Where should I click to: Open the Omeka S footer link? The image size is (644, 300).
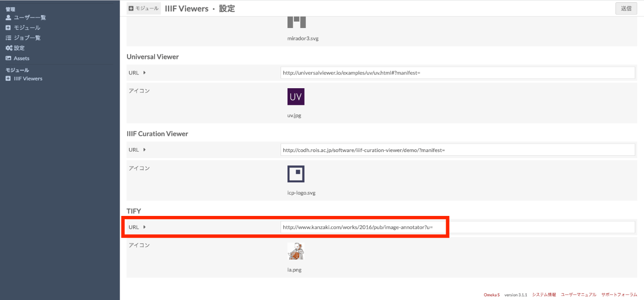click(x=491, y=294)
